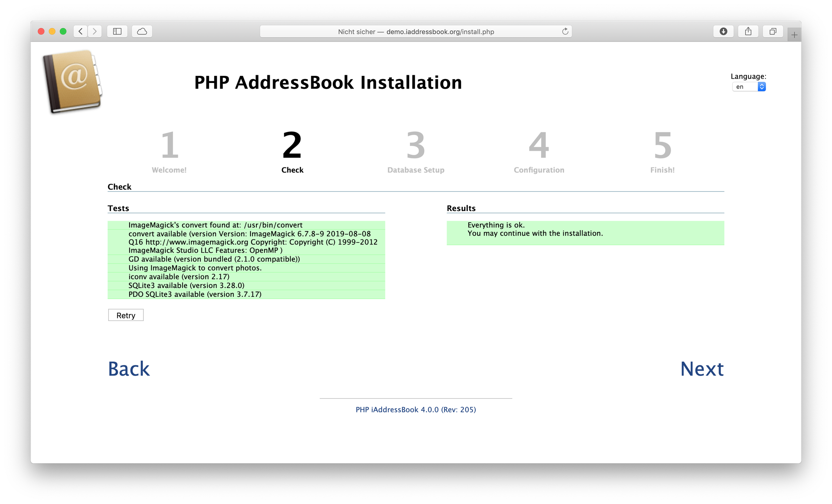Image resolution: width=832 pixels, height=504 pixels.
Task: Close the Safari window
Action: (x=41, y=31)
